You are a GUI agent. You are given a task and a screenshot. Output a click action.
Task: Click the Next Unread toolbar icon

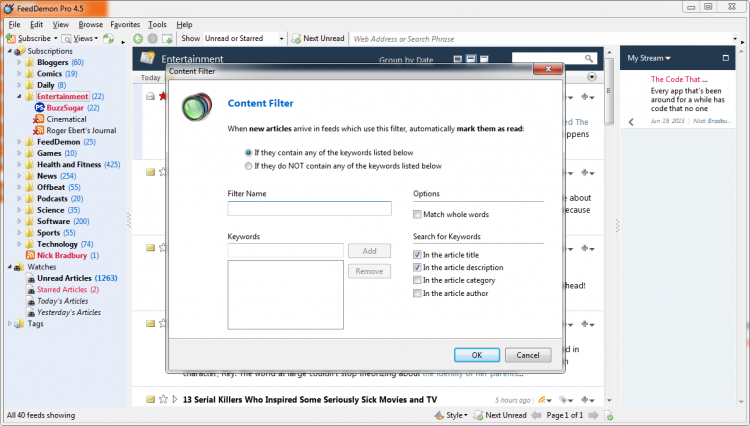297,39
